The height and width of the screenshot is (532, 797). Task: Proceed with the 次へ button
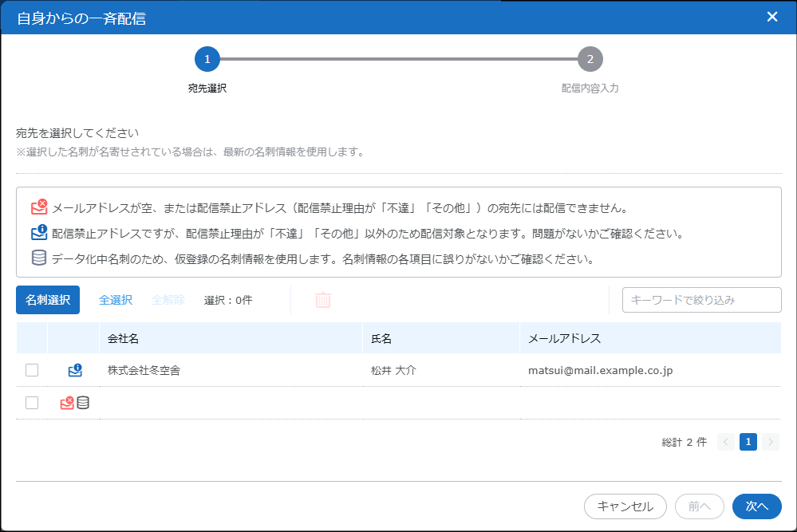pyautogui.click(x=756, y=506)
